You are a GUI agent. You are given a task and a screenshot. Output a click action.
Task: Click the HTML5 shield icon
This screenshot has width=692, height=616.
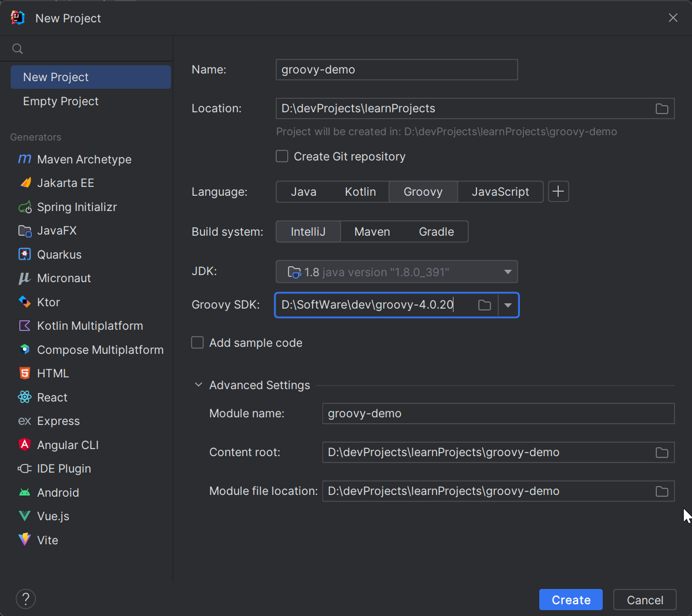(25, 373)
